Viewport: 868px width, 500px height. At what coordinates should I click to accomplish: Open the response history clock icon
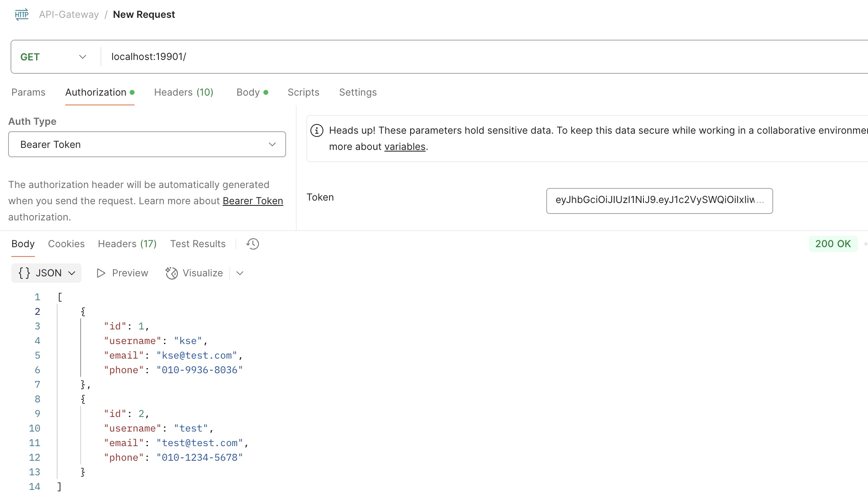point(252,244)
